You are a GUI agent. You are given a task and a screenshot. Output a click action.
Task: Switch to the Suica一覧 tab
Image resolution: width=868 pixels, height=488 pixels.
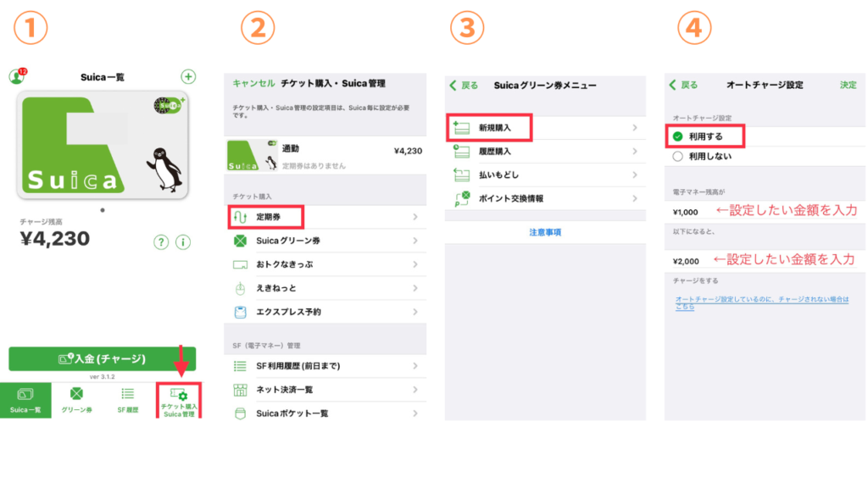pyautogui.click(x=25, y=401)
